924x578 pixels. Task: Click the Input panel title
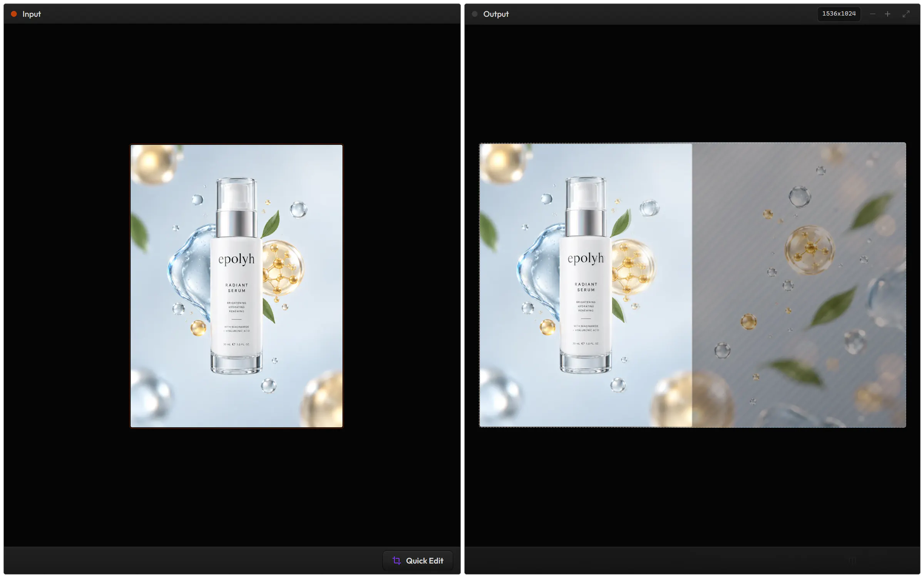point(32,14)
